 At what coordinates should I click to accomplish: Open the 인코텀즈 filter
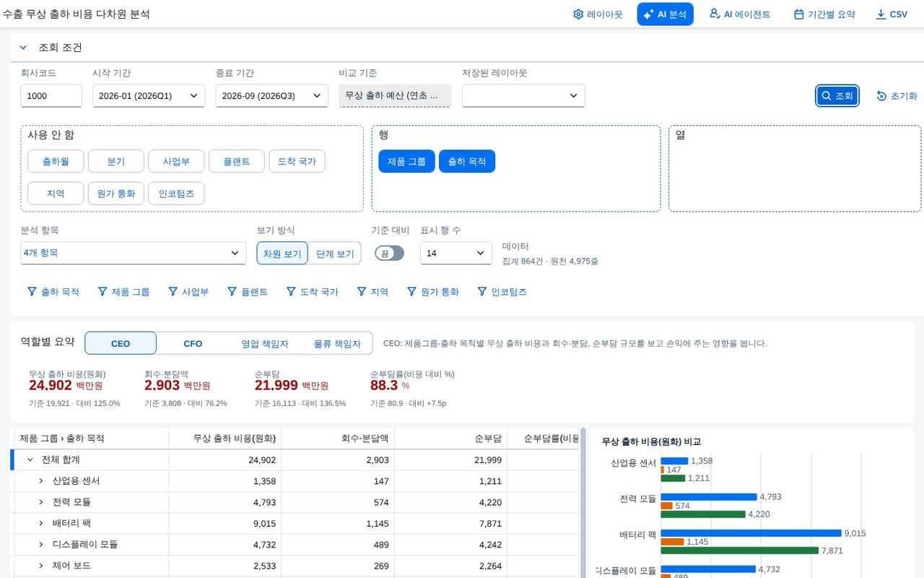tap(502, 292)
